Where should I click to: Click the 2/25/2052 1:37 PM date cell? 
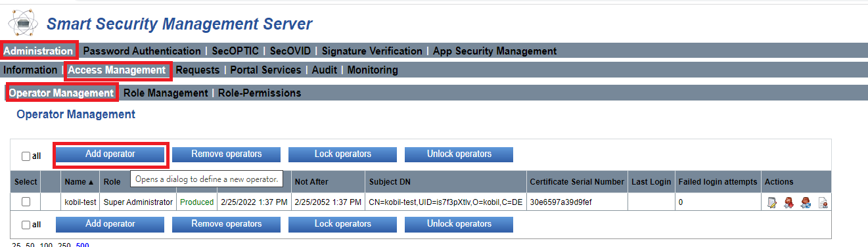328,202
